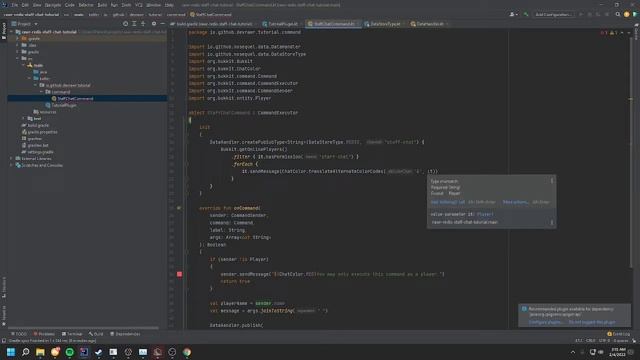
Task: Click the red error count indicator
Action: pos(603,33)
